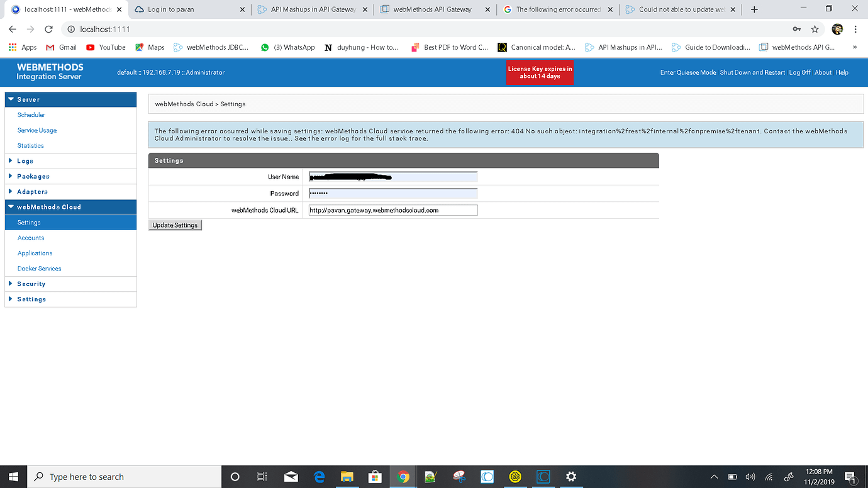Expand the Security menu section
The image size is (868, 488).
(x=70, y=284)
